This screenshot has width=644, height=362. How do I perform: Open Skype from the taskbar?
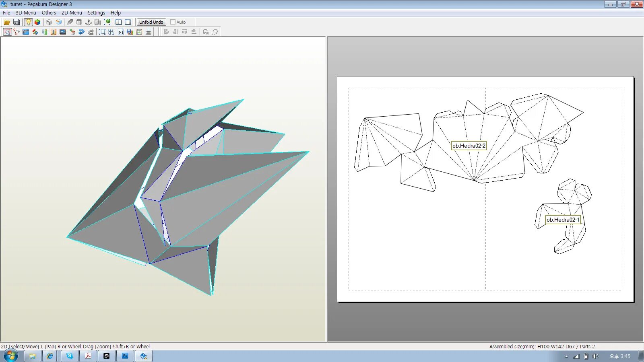tap(70, 356)
